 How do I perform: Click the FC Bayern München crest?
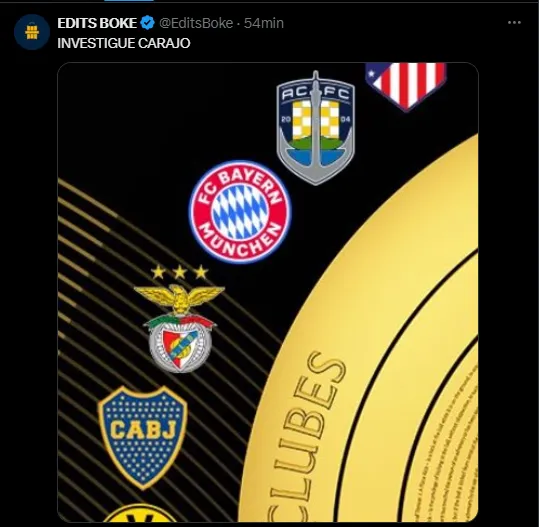[240, 212]
